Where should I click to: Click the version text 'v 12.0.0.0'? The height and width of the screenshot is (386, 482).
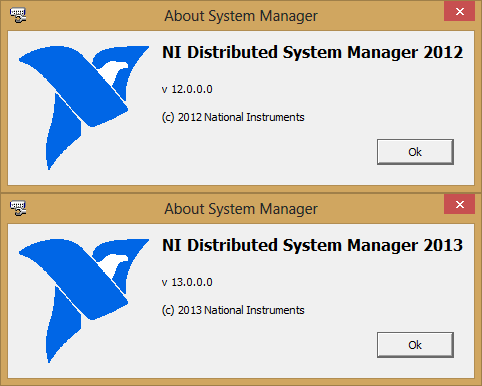[x=187, y=89]
